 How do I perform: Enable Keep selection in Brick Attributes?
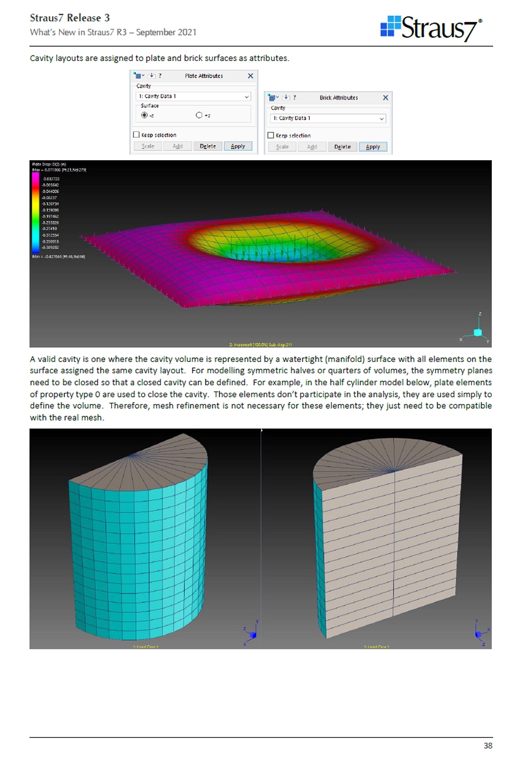[x=271, y=135]
